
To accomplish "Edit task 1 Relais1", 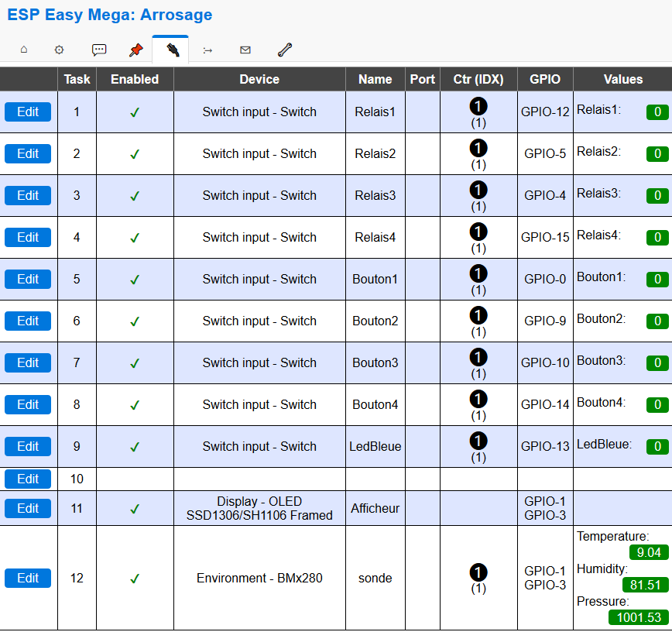I will tap(28, 112).
